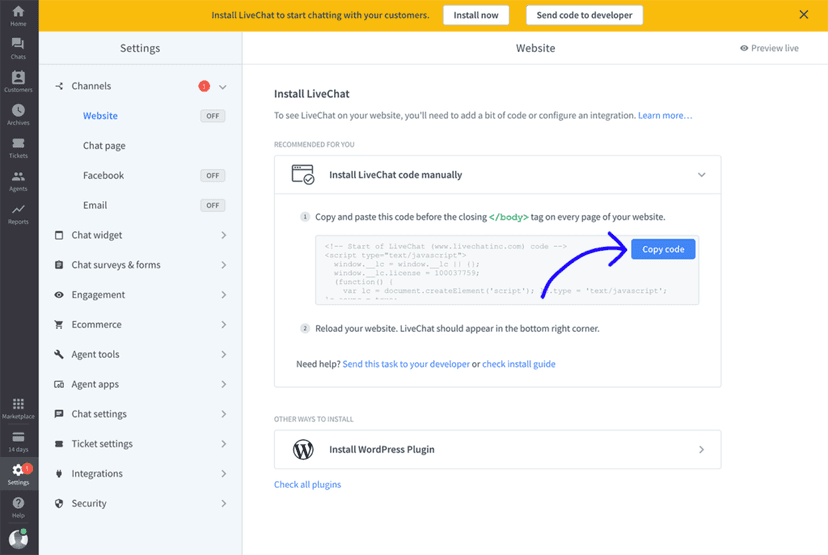Open the Marketplace grid icon
The image size is (828, 555).
[x=18, y=408]
